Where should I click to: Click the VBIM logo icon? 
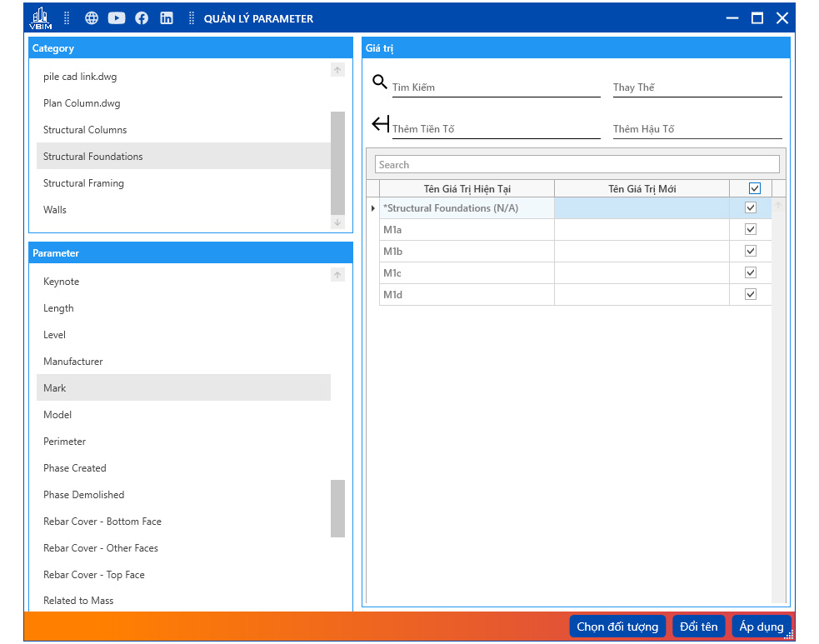[40, 18]
